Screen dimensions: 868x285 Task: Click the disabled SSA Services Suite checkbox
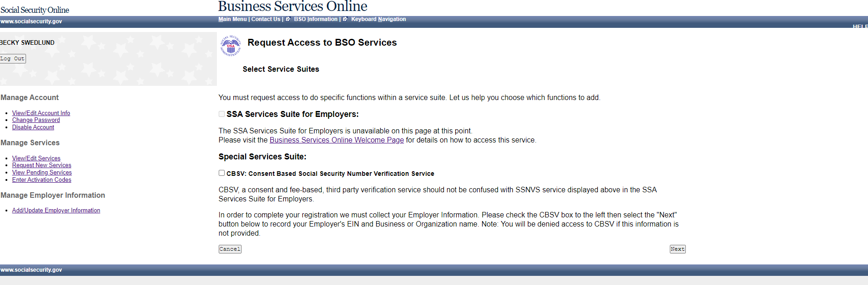point(221,114)
